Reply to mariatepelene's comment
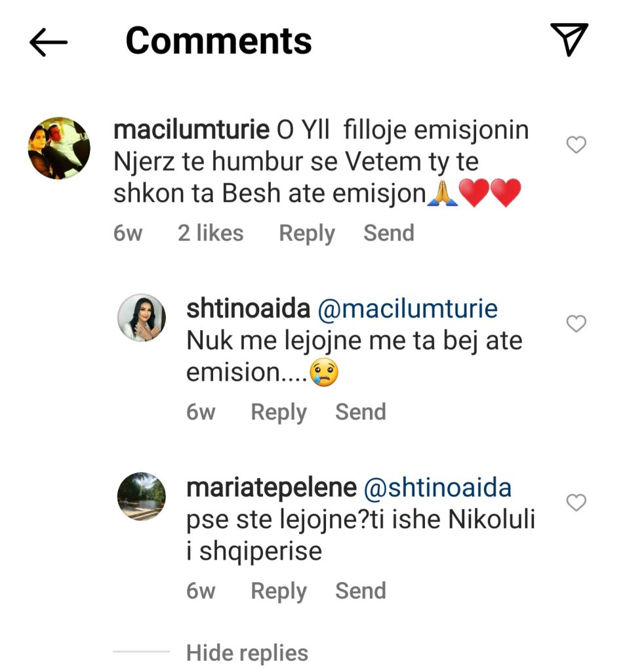This screenshot has width=625, height=672. pos(279,591)
